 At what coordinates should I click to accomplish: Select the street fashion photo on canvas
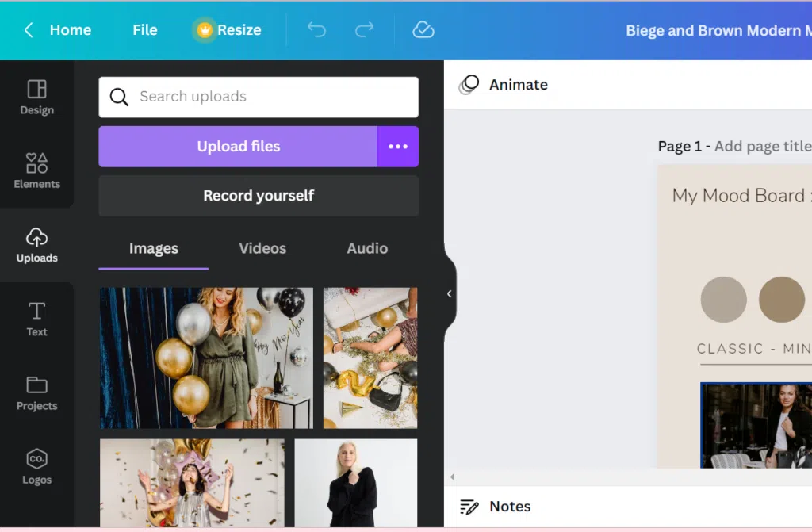[756, 425]
